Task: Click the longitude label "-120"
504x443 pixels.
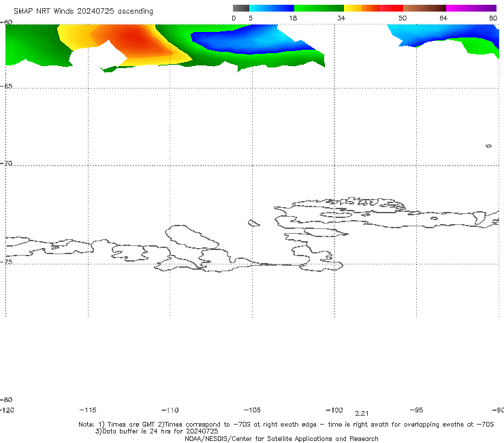Action: click(x=7, y=410)
